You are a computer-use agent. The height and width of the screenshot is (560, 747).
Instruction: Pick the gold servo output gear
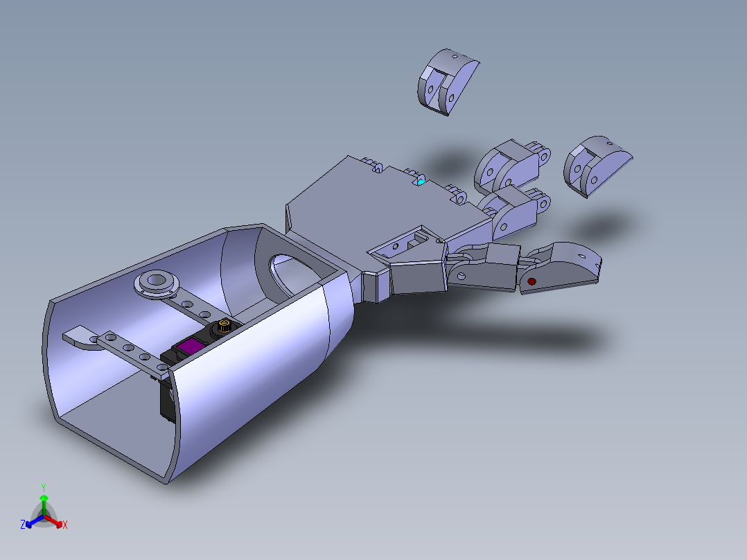click(x=223, y=327)
